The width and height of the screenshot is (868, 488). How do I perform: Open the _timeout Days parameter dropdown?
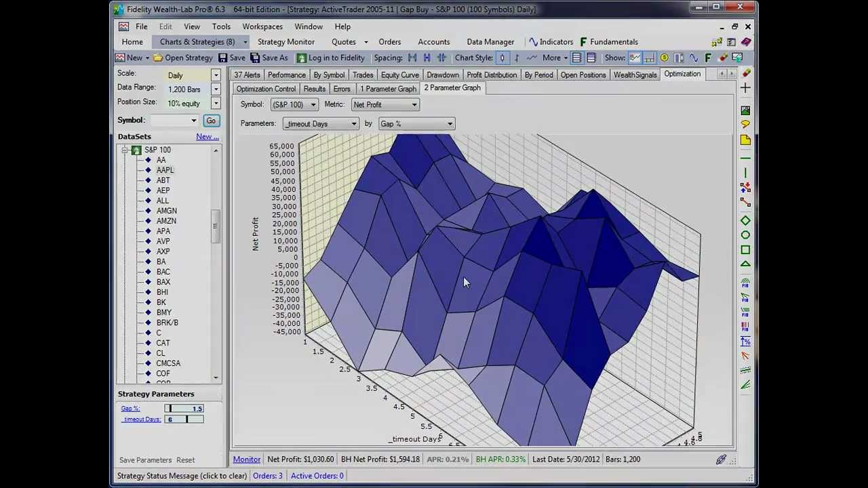[x=321, y=124]
